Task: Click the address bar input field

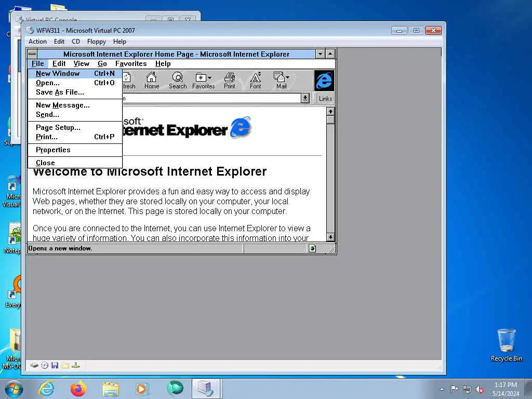Action: point(211,98)
